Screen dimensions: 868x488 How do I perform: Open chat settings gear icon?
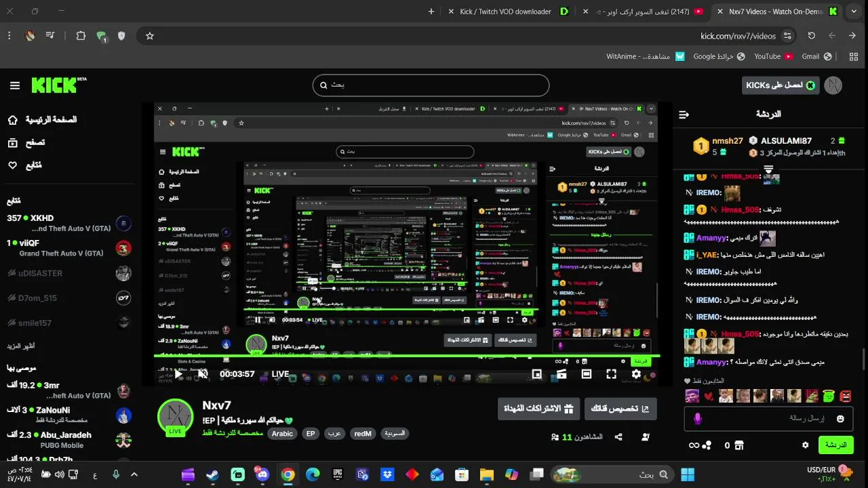pos(805,445)
